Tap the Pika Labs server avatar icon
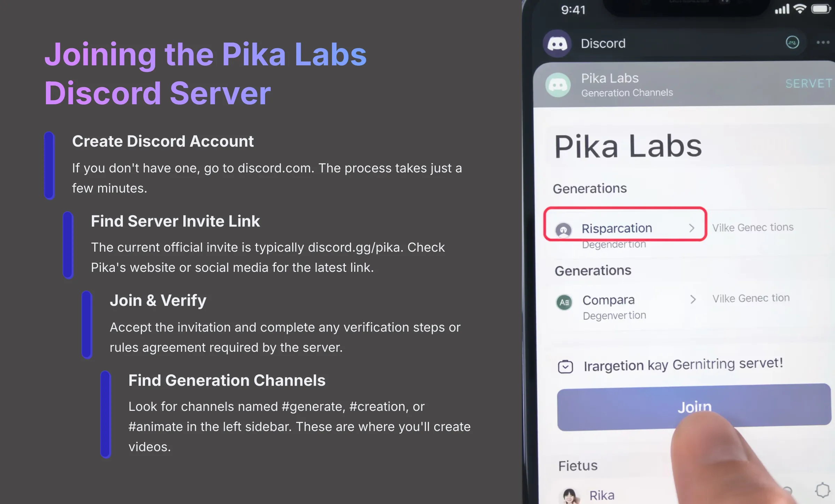The height and width of the screenshot is (504, 835). click(558, 85)
